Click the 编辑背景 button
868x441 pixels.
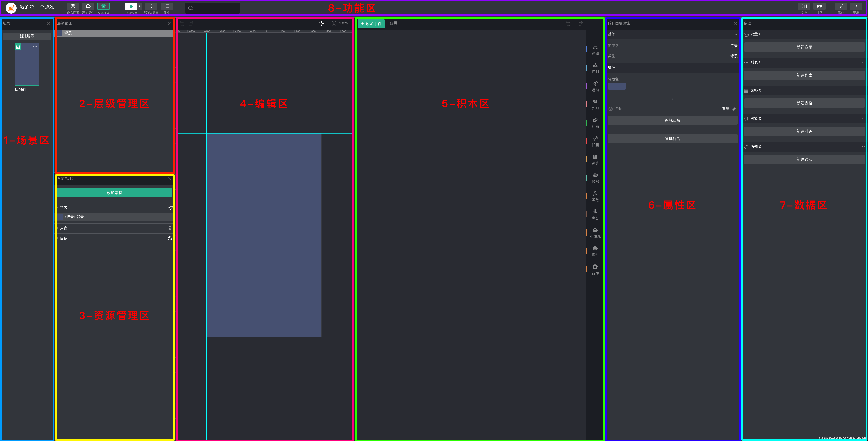tap(673, 121)
